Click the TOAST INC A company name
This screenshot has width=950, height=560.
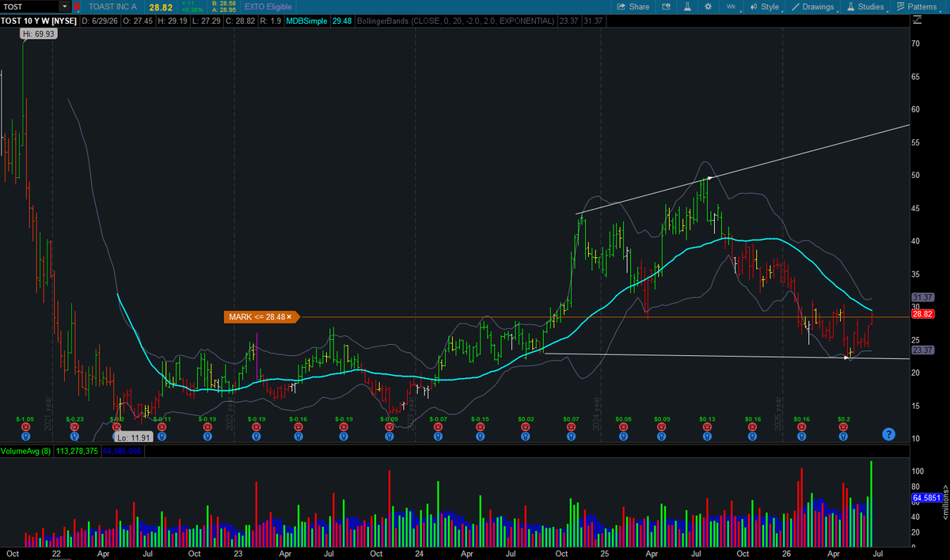tap(115, 6)
